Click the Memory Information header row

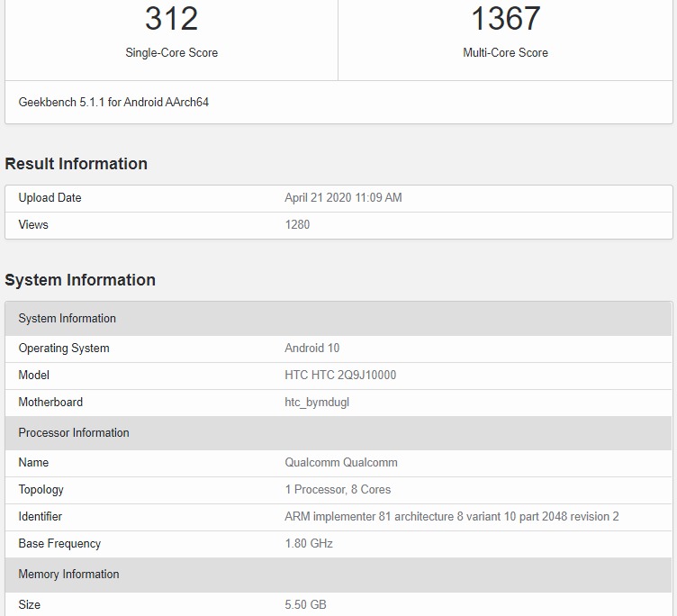(x=338, y=575)
